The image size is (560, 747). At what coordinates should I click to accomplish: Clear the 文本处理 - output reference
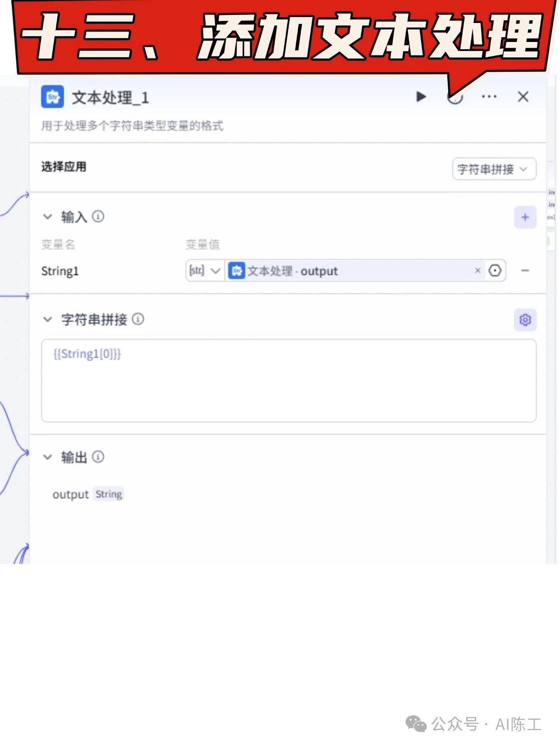tap(477, 270)
